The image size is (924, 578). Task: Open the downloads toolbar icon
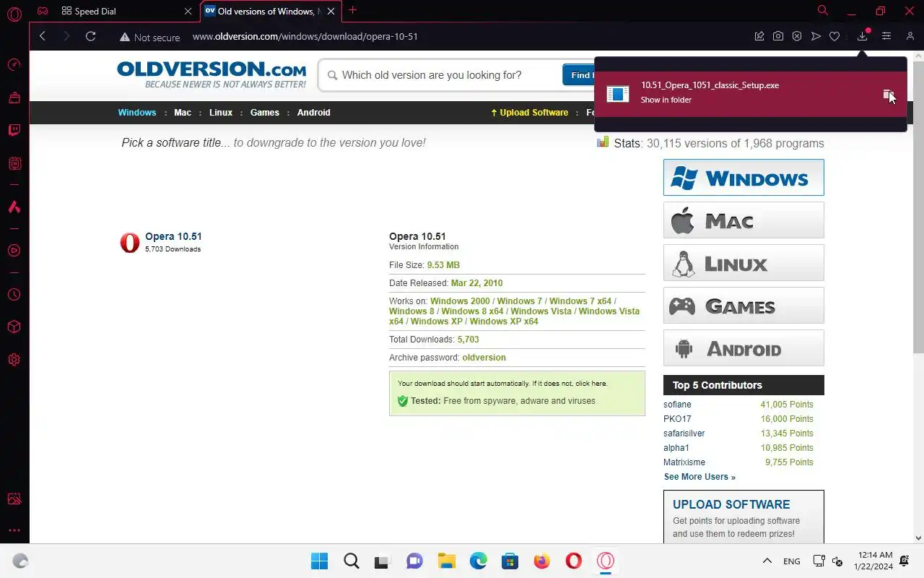(862, 36)
